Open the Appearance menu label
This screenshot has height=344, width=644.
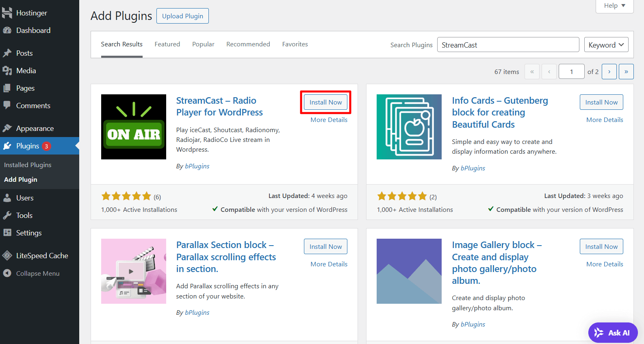click(x=35, y=128)
